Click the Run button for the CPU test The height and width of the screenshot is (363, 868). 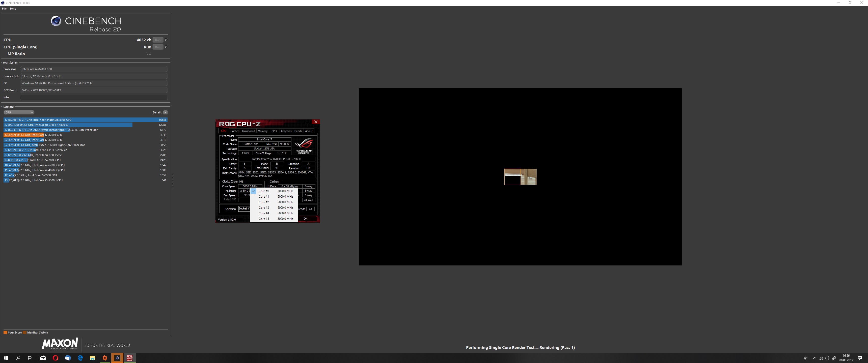coord(157,40)
